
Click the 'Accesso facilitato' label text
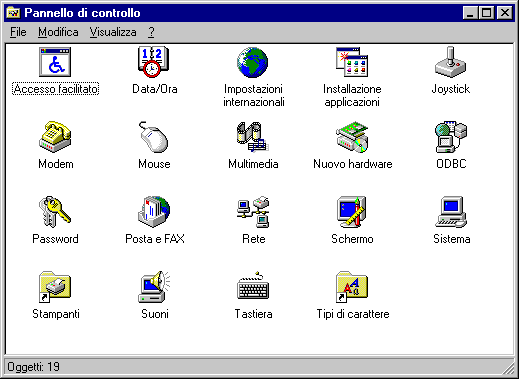coord(56,89)
